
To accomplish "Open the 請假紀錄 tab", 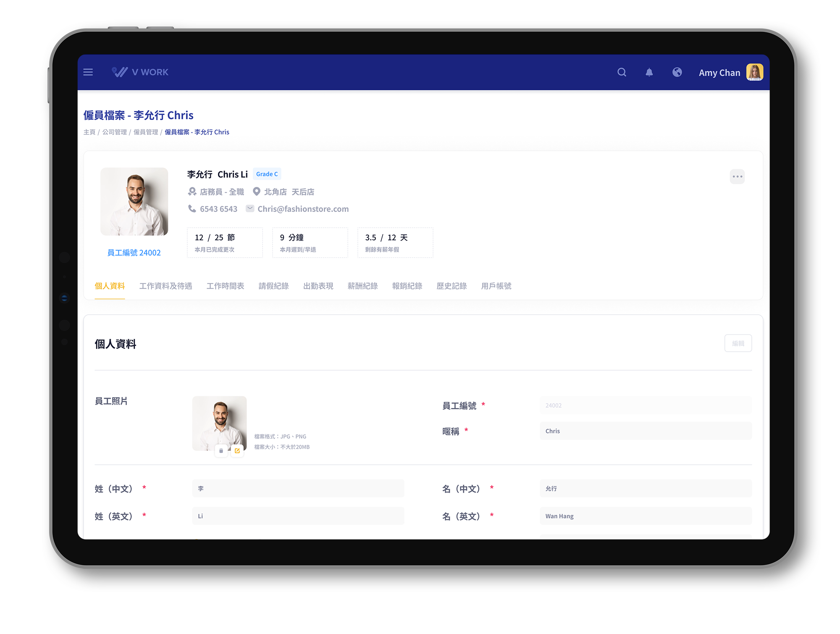I will (273, 286).
